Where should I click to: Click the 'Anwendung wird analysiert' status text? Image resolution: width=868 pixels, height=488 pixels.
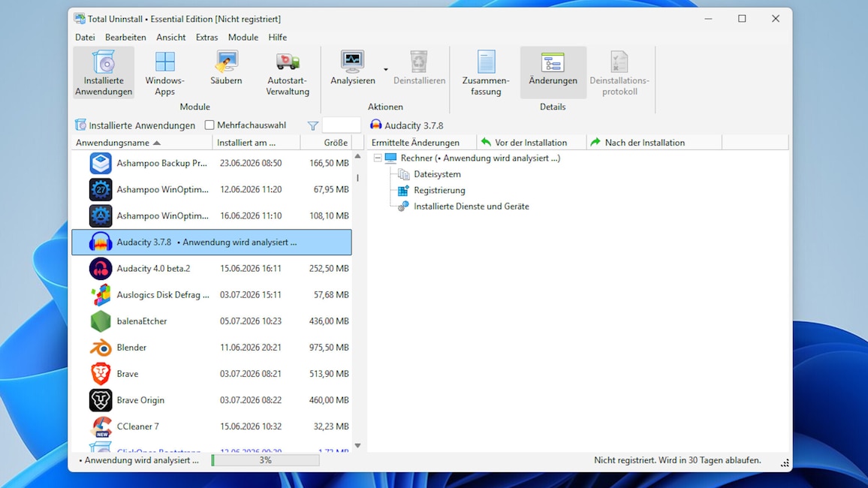click(x=139, y=460)
